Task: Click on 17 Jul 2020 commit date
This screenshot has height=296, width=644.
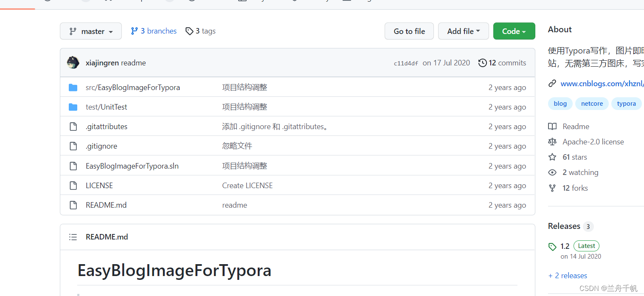Action: [x=446, y=63]
